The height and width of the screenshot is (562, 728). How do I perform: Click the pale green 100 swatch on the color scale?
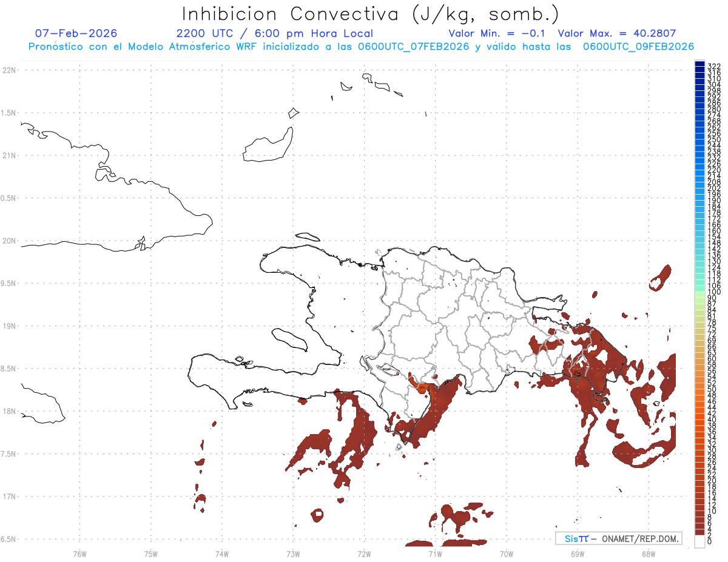click(699, 295)
